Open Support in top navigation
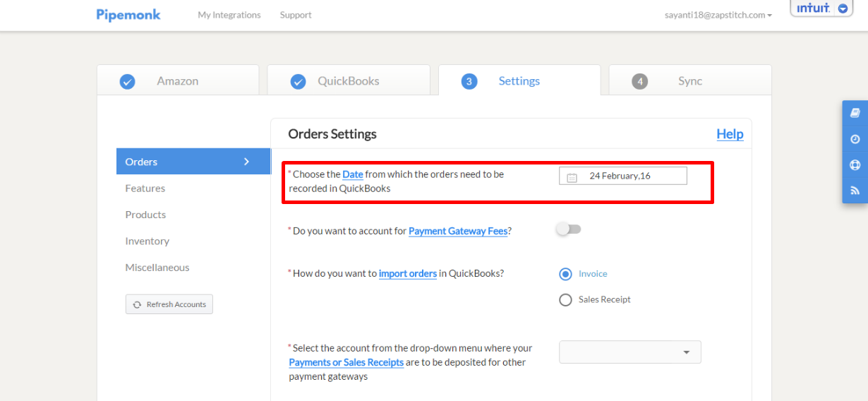 pyautogui.click(x=296, y=15)
